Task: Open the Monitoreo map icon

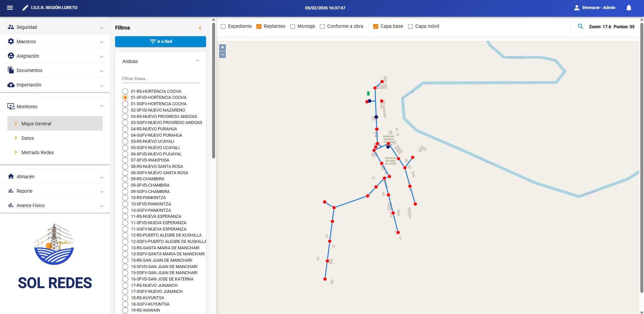Action: [x=11, y=106]
